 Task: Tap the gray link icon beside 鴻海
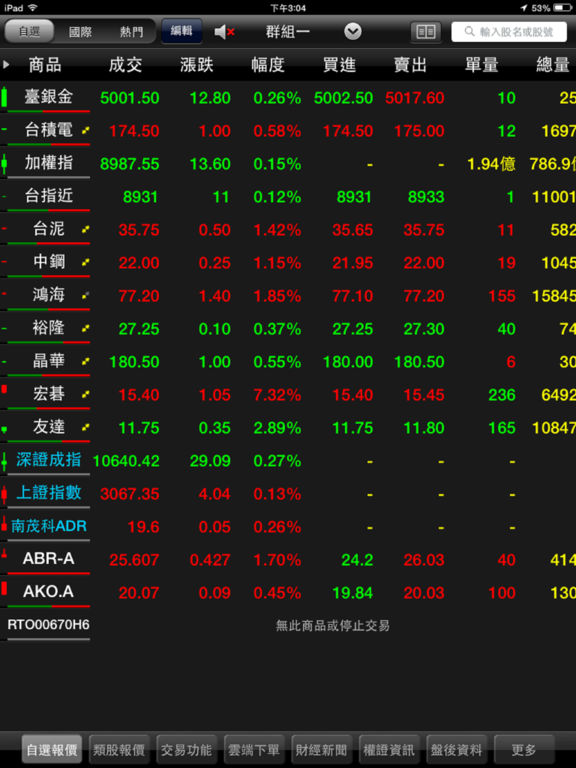86,295
